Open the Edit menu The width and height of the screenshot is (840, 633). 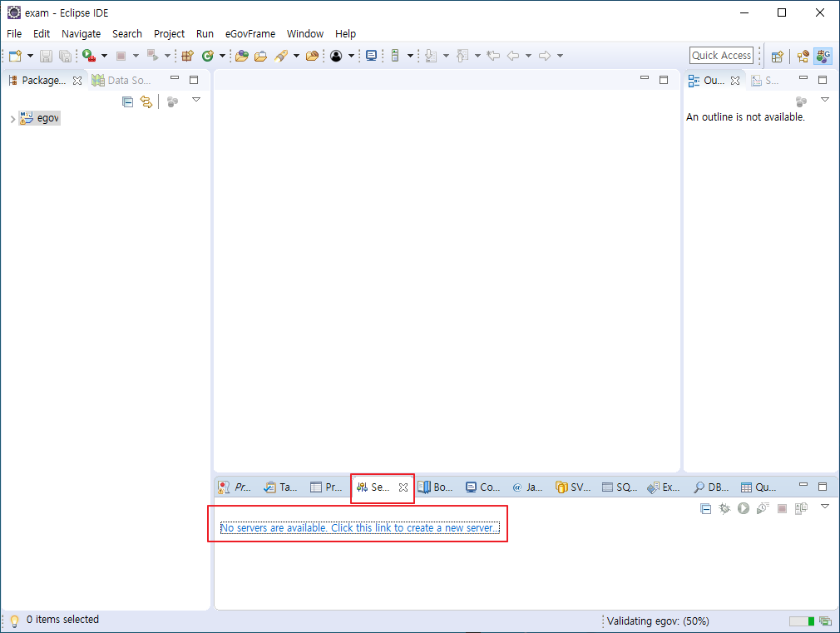point(42,34)
